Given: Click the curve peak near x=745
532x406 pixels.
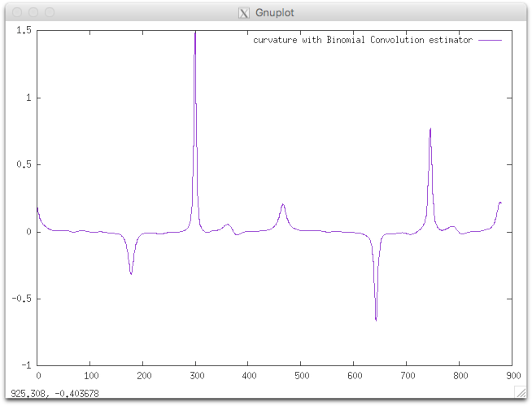Looking at the screenshot, I should point(430,129).
